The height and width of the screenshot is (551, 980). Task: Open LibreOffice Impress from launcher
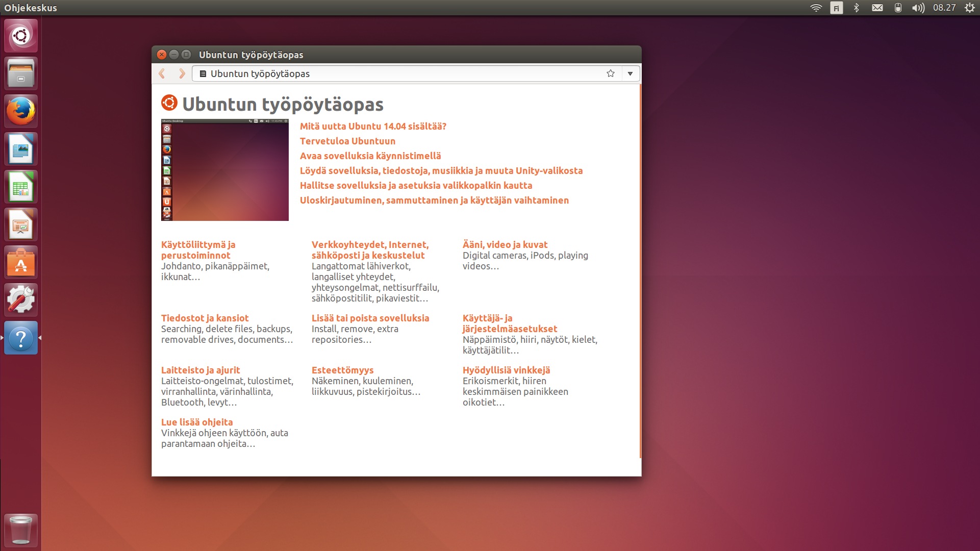coord(21,224)
